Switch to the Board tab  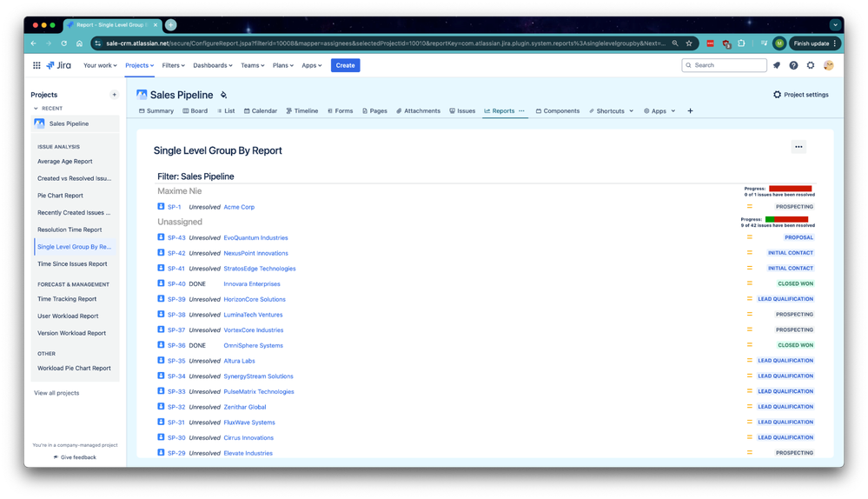pyautogui.click(x=195, y=110)
